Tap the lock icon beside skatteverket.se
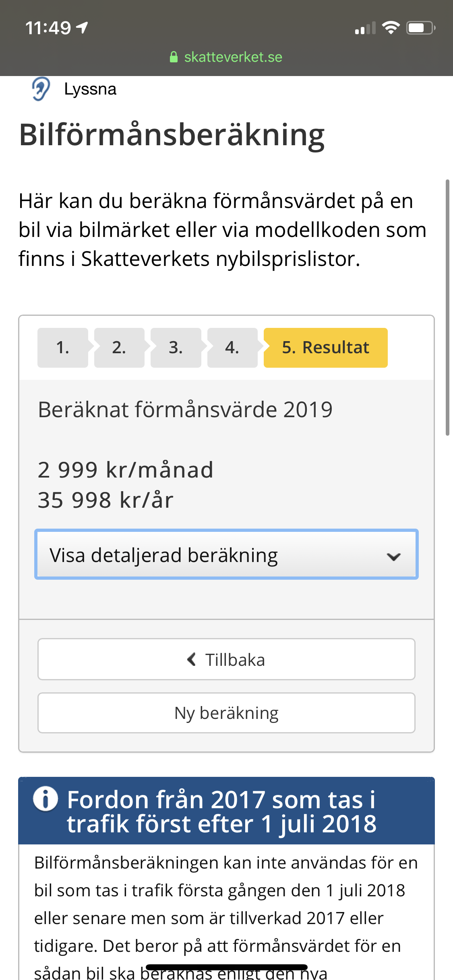453x980 pixels. [x=174, y=57]
